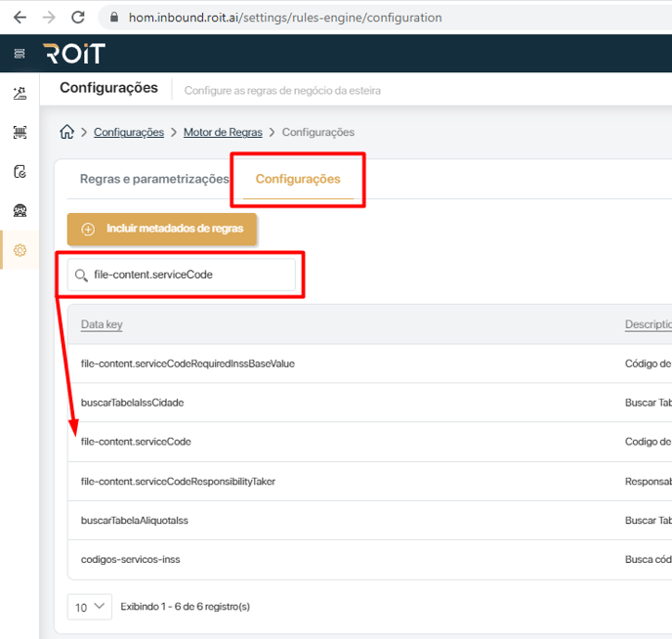Screen dimensions: 672x639
Task: Focus the search field with file-content.serviceCode
Action: click(182, 275)
